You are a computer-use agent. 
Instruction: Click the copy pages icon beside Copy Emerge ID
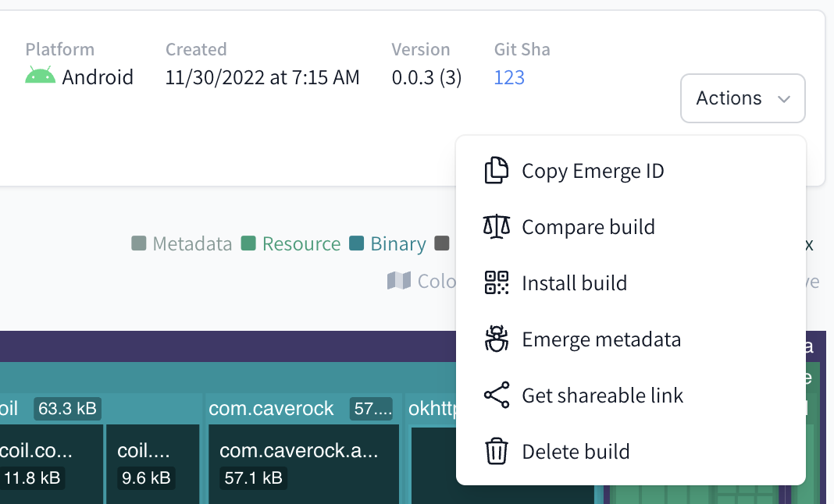pos(496,170)
